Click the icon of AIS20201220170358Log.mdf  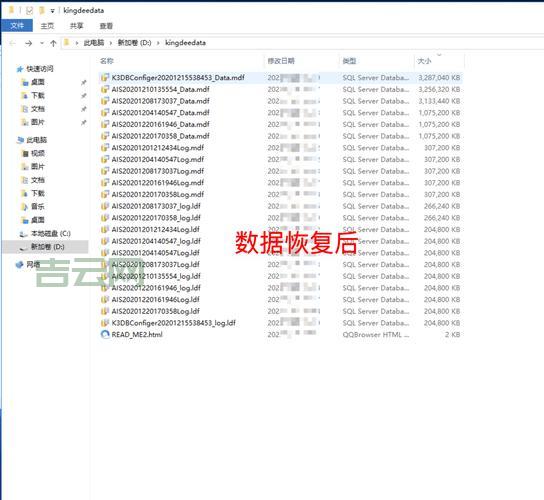click(x=105, y=194)
